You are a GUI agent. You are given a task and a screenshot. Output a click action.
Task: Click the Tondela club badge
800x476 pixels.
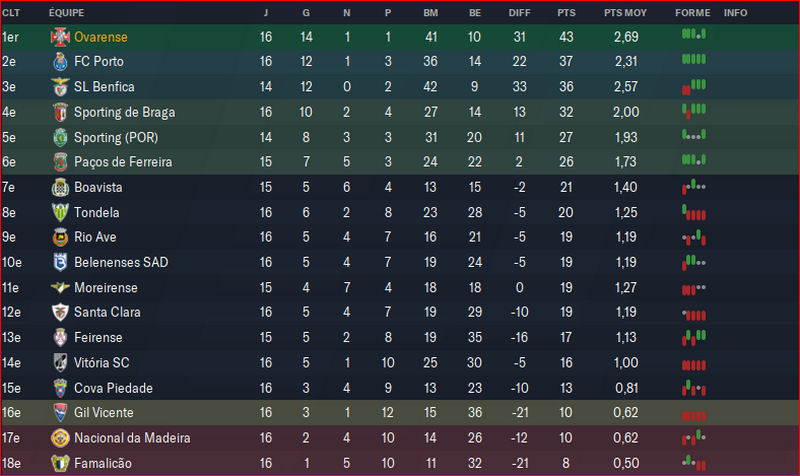click(59, 212)
